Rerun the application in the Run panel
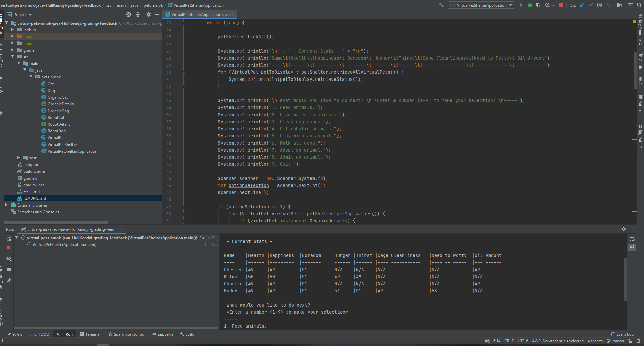This screenshot has width=644, height=346. [x=9, y=239]
